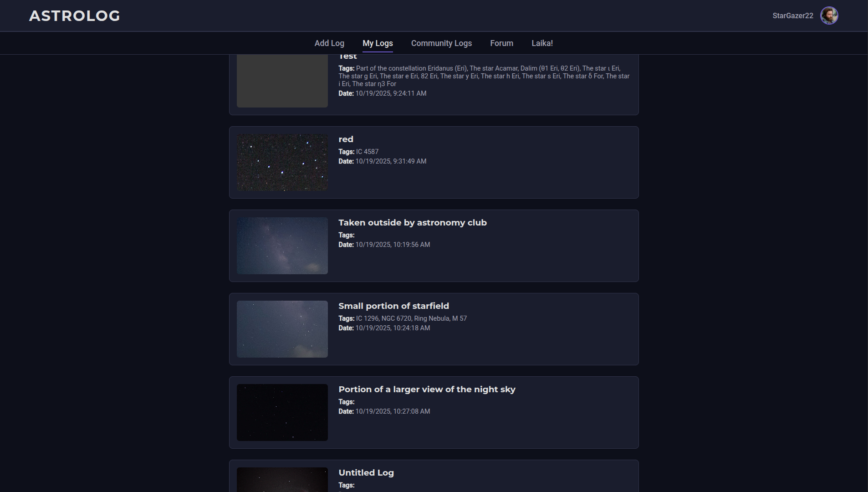Click 'Portion of a larger view of the night sky' title

[x=427, y=389]
